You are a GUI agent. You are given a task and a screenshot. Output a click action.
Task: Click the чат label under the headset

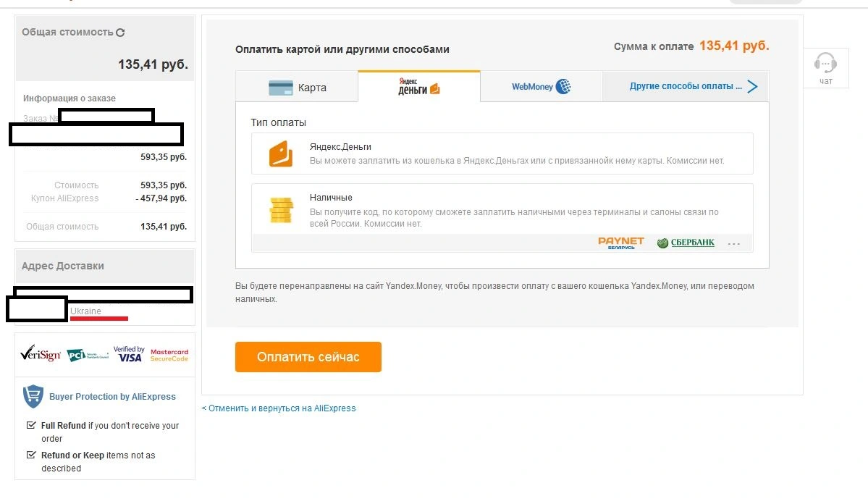[825, 81]
